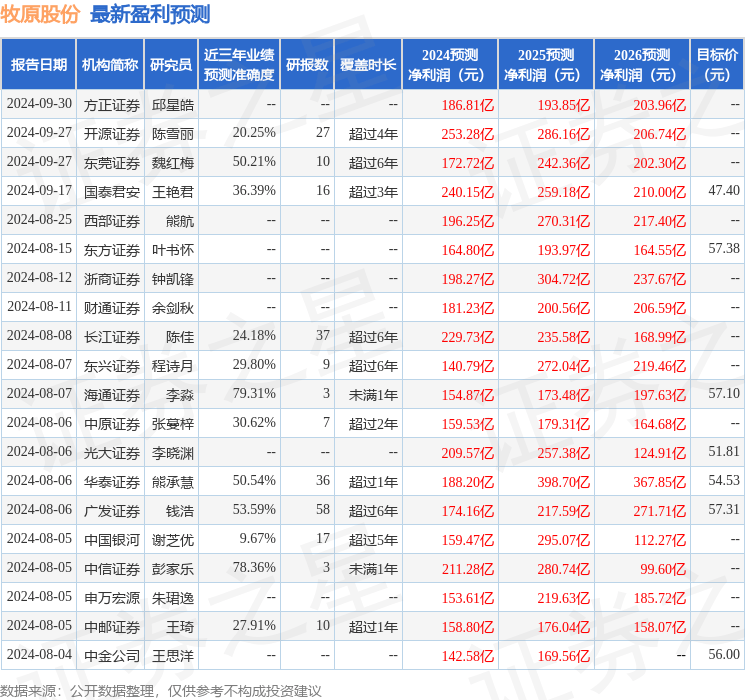Select the 海通证券 institution cell
The width and height of the screenshot is (745, 700).
pos(112,395)
